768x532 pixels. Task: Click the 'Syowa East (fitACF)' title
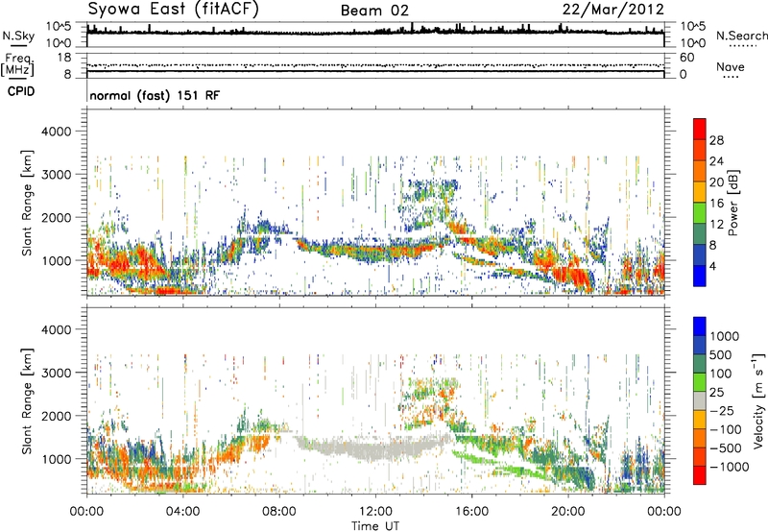174,10
